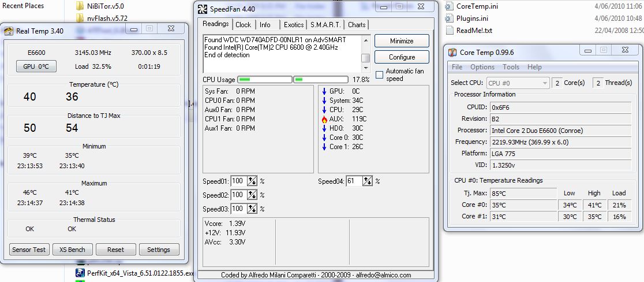This screenshot has width=644, height=282.
Task: Click the Real Temp title bar icon
Action: 9,31
